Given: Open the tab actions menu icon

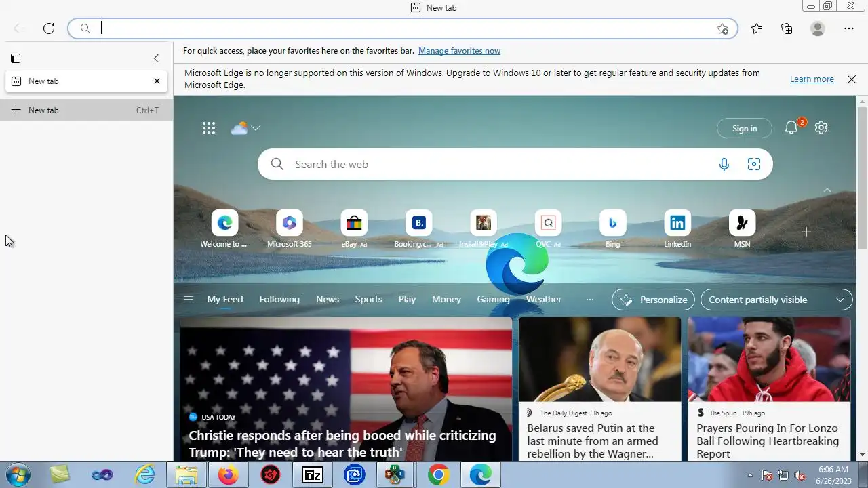Looking at the screenshot, I should (x=16, y=58).
